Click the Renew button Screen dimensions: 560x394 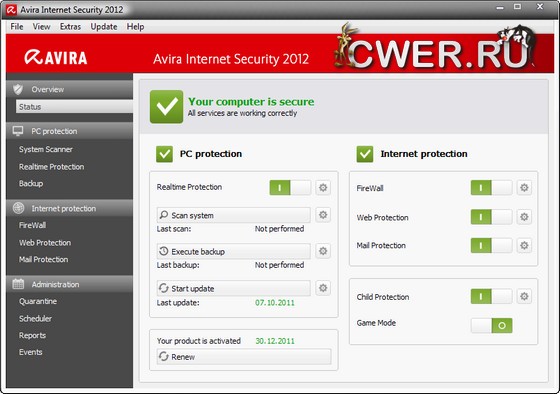point(244,356)
